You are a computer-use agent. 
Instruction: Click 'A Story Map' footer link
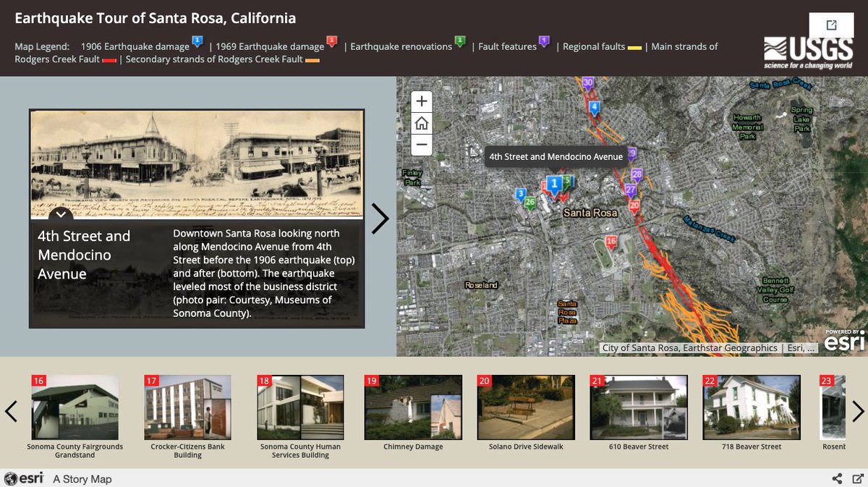click(82, 479)
